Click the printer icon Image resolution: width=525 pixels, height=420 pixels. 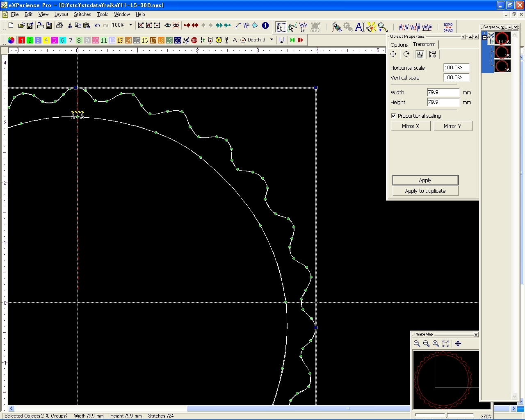(x=59, y=25)
